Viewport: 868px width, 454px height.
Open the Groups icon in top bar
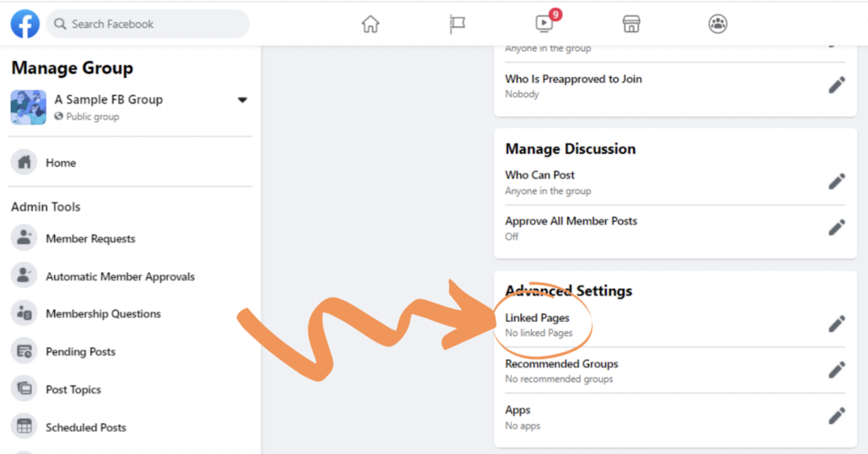tap(718, 24)
